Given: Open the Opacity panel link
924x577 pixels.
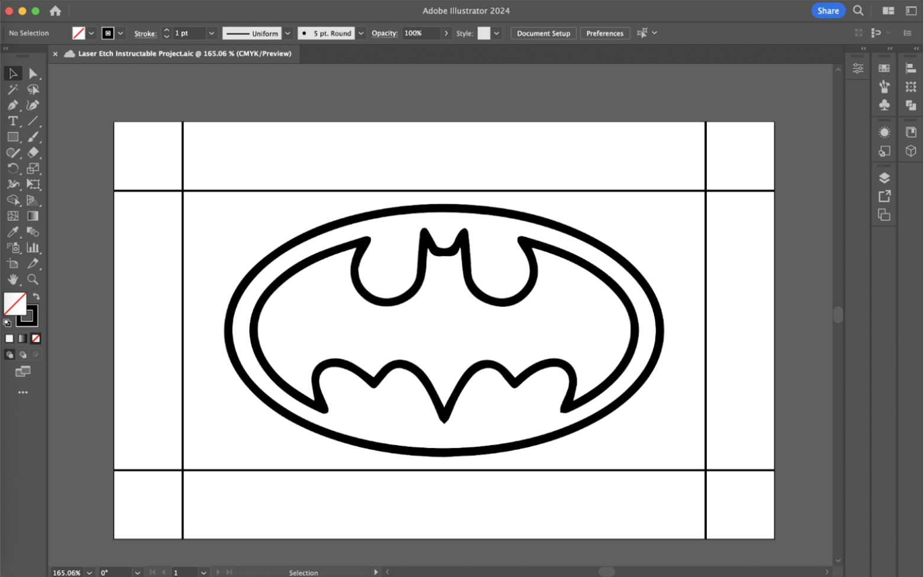Looking at the screenshot, I should coord(385,34).
